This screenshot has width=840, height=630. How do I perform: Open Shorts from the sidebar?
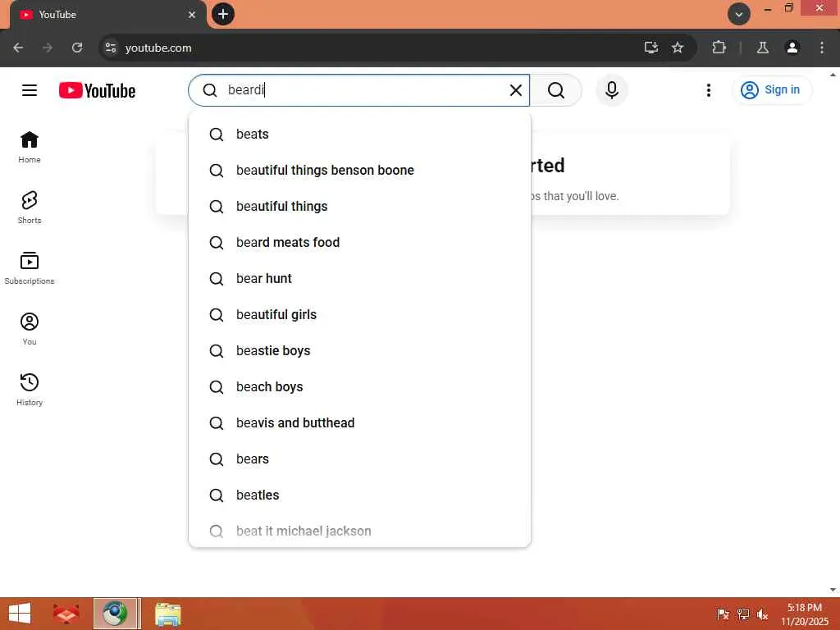click(30, 208)
